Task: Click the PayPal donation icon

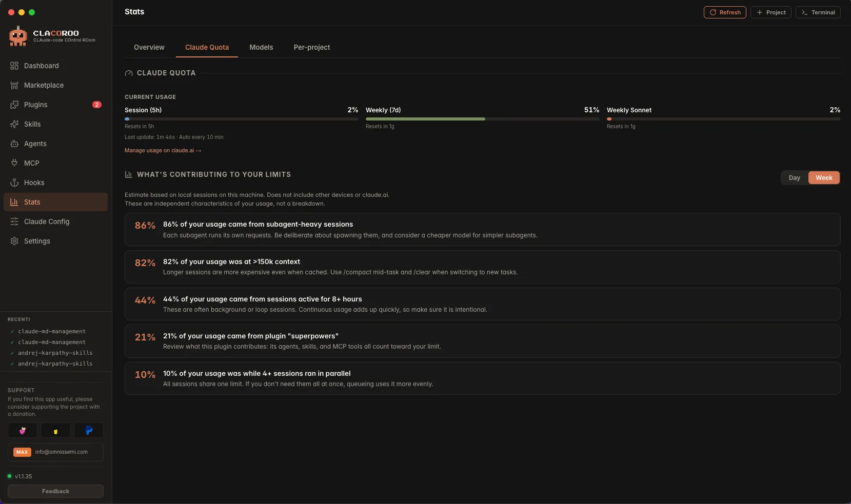Action: (89, 431)
